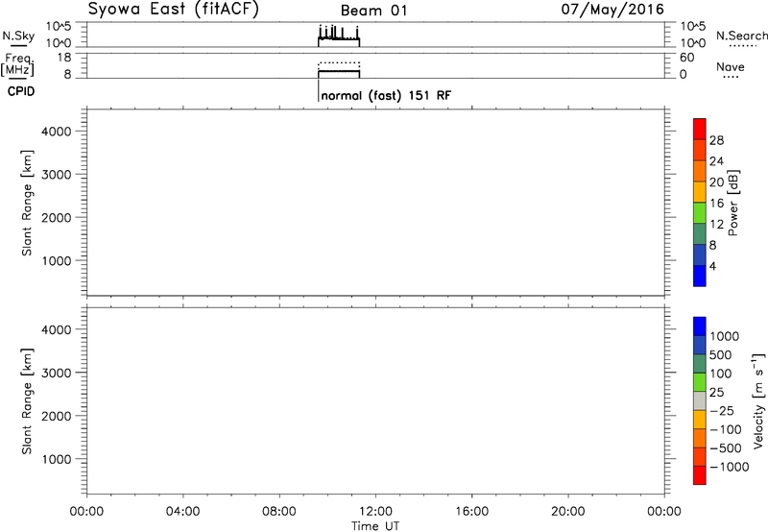Click the 'Syowa East (fitACF)' plot title
The width and height of the screenshot is (768, 532).
coord(174,10)
